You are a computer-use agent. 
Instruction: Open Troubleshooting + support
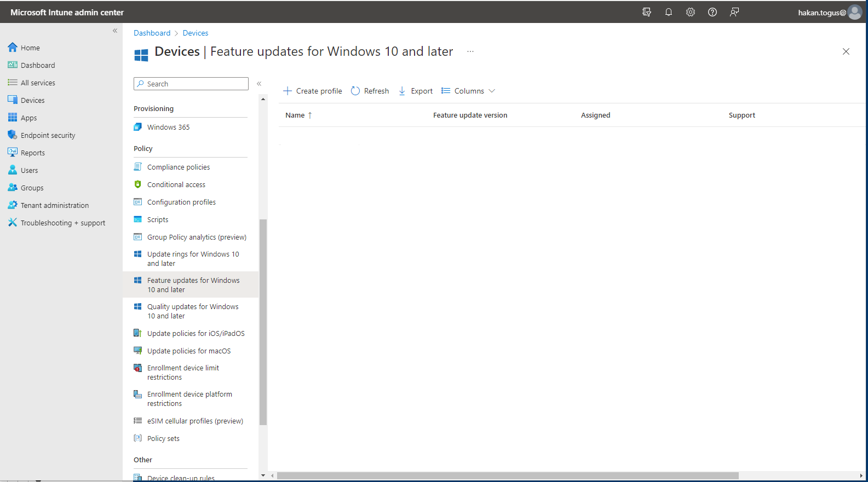pyautogui.click(x=62, y=223)
